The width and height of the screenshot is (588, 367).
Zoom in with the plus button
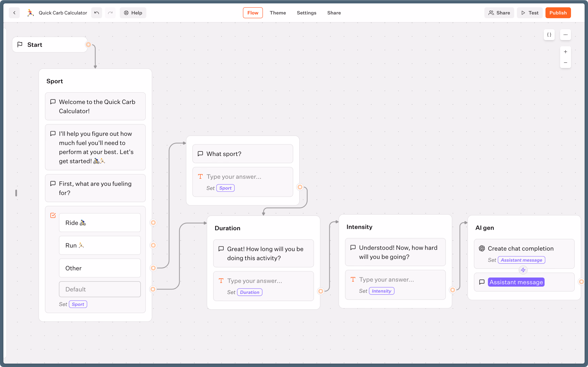(565, 52)
